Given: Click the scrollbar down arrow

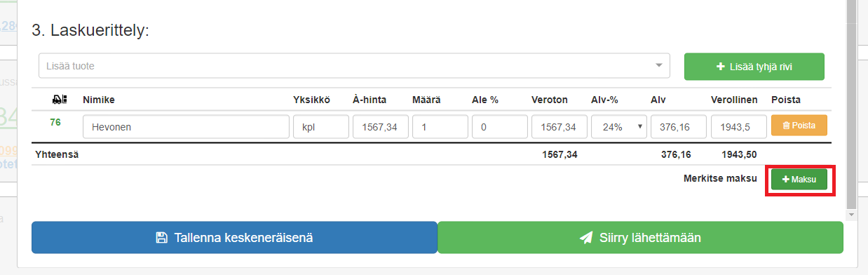Looking at the screenshot, I should [852, 214].
